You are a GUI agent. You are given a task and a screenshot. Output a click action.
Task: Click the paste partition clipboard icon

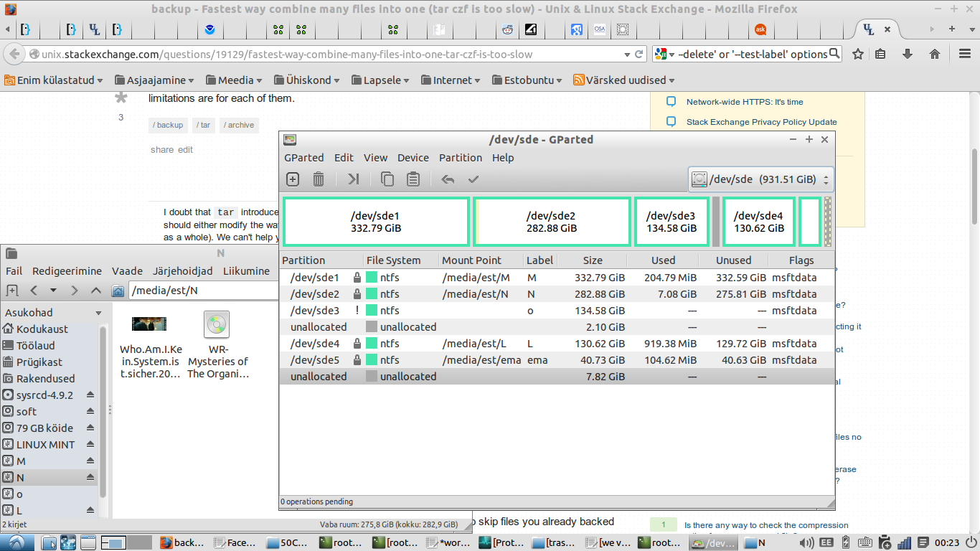(x=413, y=179)
